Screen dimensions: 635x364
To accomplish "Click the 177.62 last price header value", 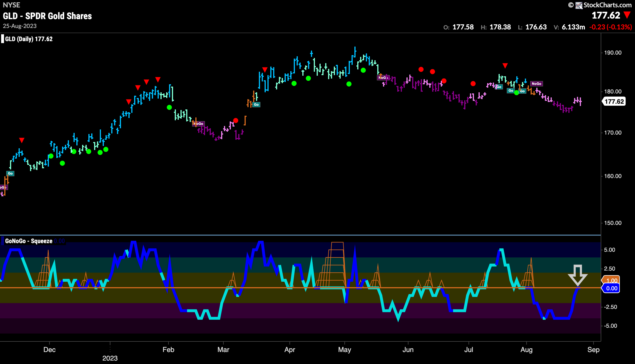I will click(606, 15).
